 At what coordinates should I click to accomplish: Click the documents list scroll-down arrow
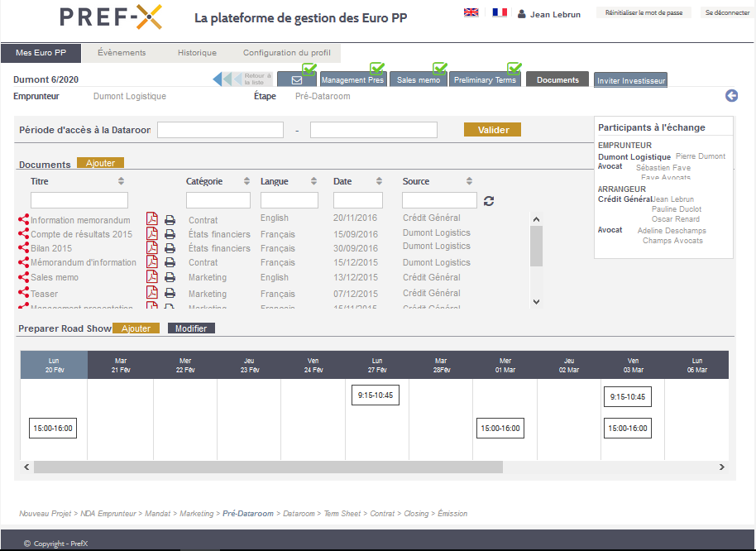[x=536, y=302]
